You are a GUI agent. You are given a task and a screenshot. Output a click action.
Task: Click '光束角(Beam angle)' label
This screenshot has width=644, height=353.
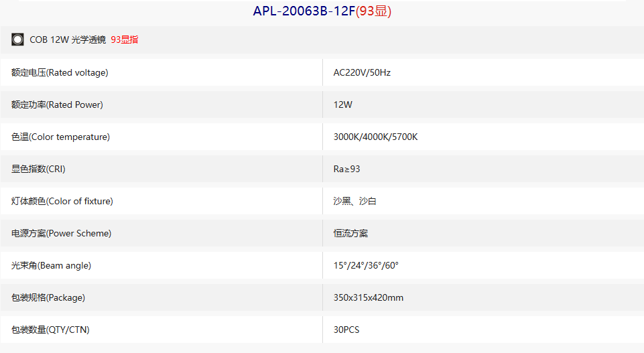coord(51,265)
